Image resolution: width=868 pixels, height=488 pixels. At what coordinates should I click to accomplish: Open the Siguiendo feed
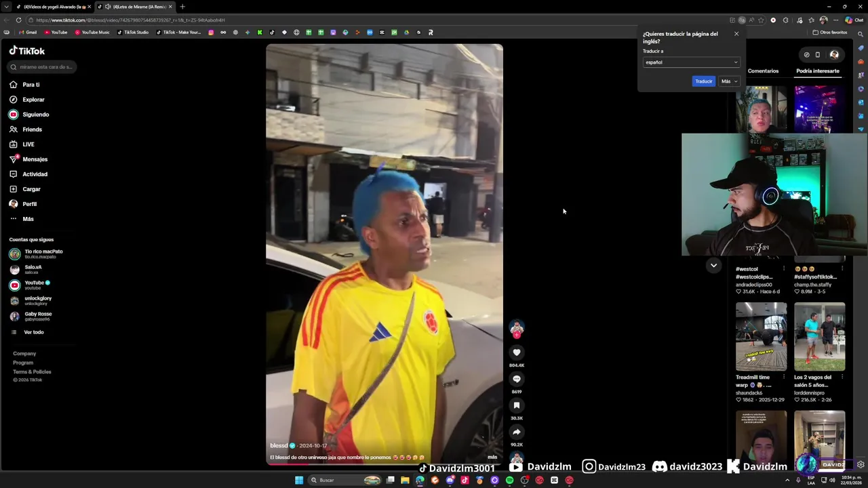(x=36, y=115)
